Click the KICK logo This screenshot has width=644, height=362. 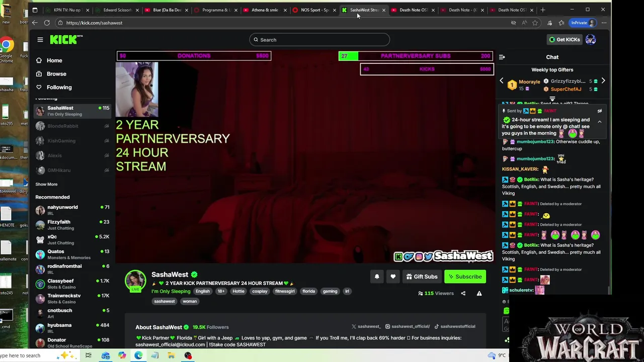pyautogui.click(x=66, y=40)
